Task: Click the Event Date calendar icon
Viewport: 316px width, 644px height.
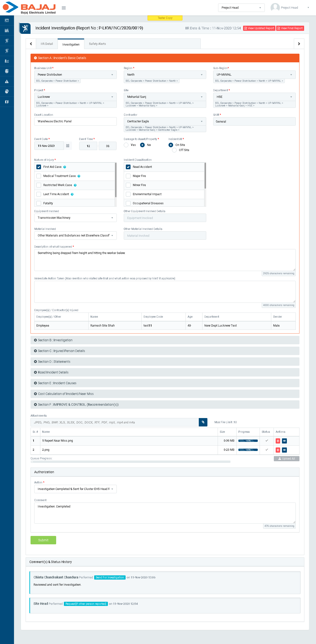Action: [x=68, y=146]
